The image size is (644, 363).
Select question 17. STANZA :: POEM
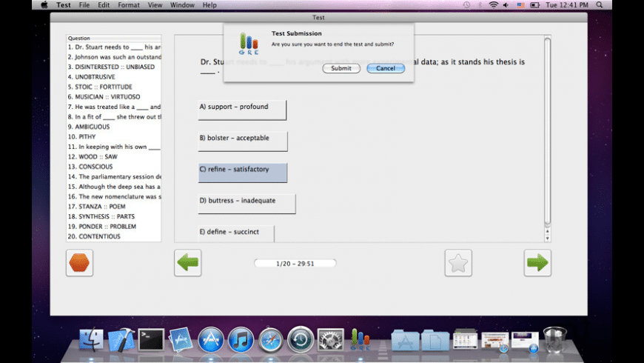coord(114,207)
